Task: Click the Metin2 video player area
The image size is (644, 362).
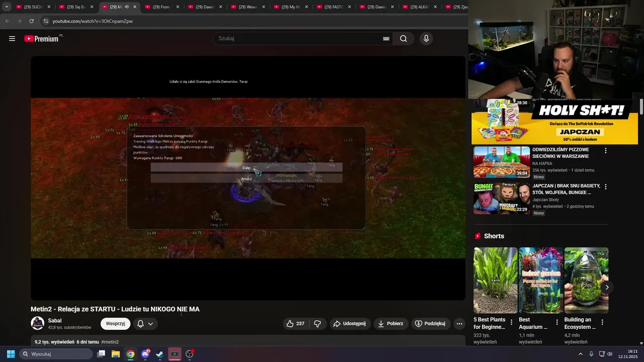Action: [248, 178]
